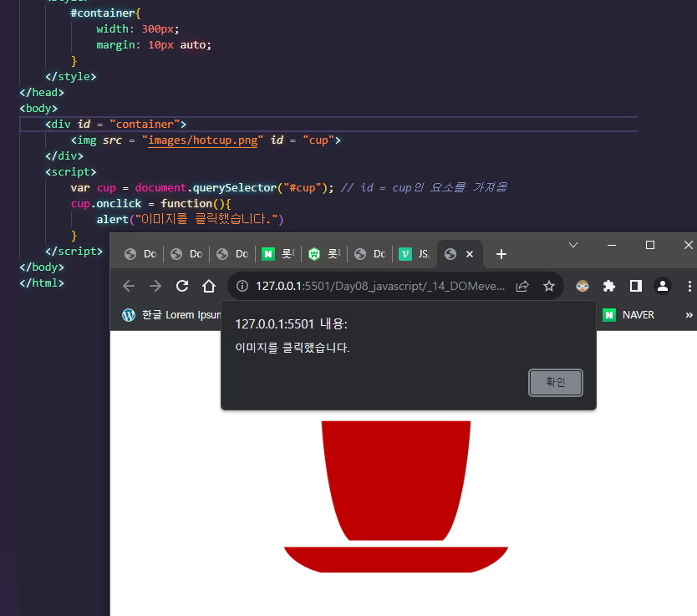Open the images/hotcup.png link in code
The image size is (697, 616).
(203, 140)
